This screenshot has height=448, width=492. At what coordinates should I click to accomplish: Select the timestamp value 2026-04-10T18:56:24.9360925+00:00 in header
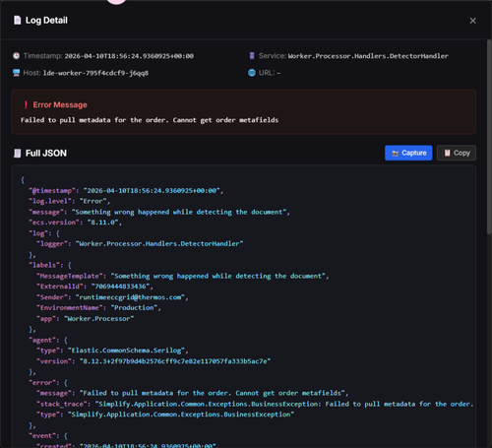click(x=129, y=56)
